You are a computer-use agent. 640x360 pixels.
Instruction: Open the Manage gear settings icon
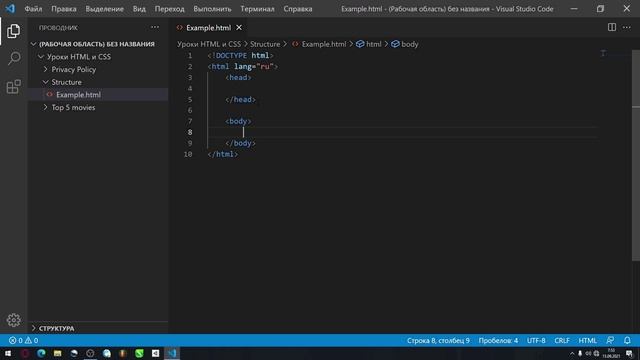[x=13, y=320]
